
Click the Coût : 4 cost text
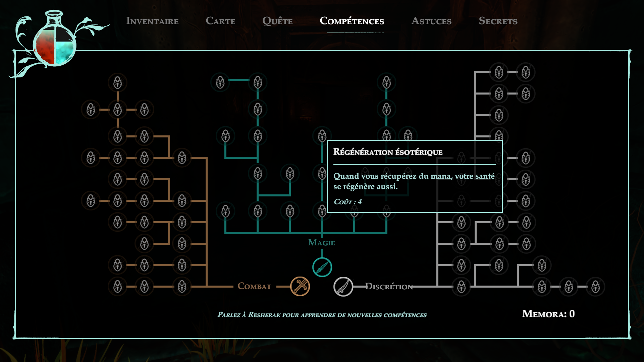coord(347,201)
